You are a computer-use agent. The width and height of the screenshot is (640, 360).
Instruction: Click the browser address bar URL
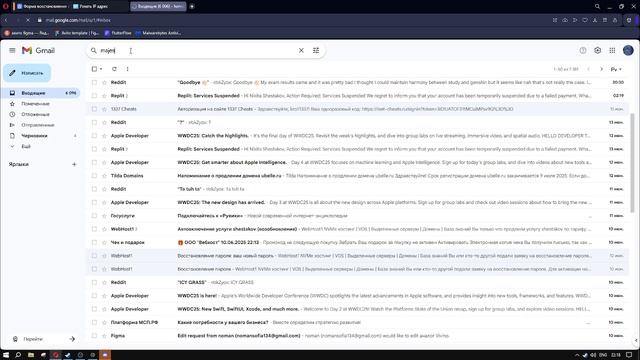[78, 20]
